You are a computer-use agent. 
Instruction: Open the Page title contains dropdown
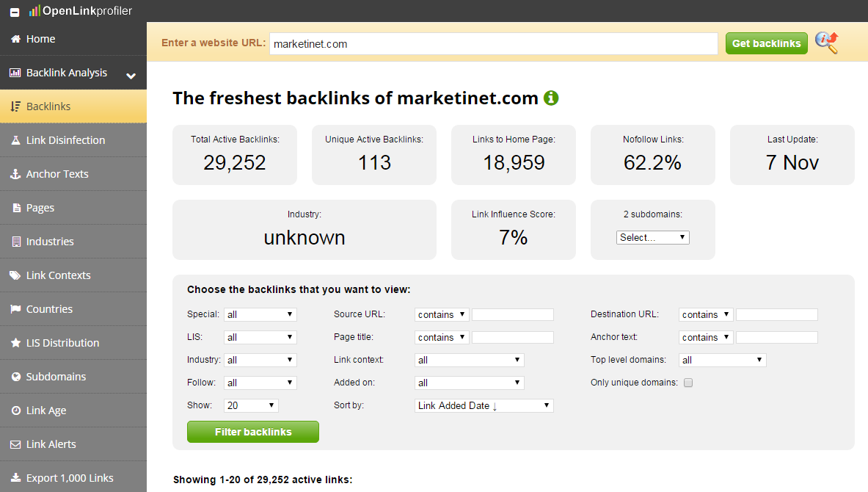(442, 337)
